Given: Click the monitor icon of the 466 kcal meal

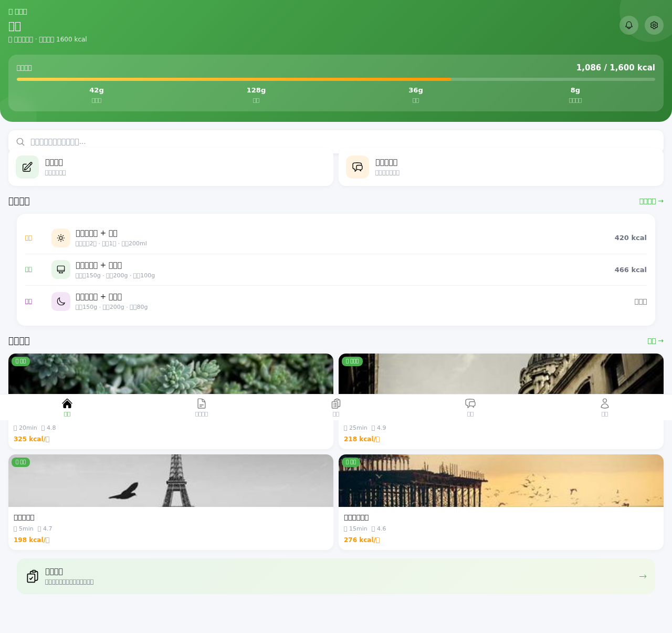Looking at the screenshot, I should 61,269.
